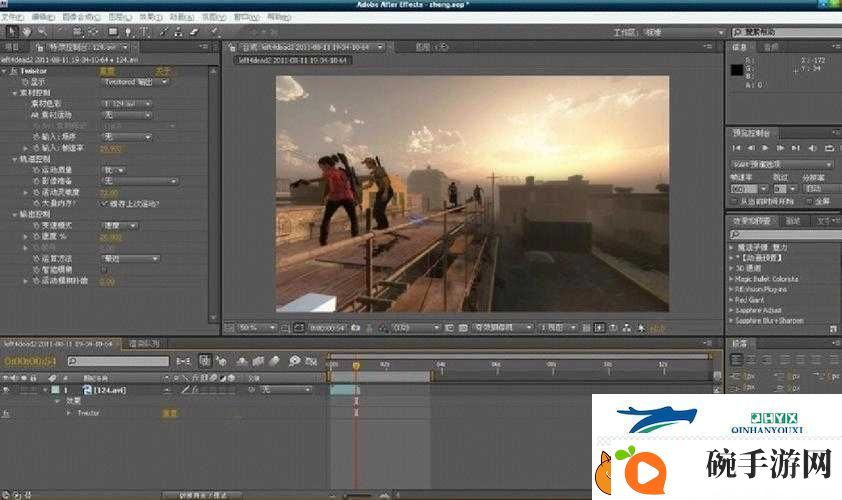Toggle the smart blur checkbox
This screenshot has height=500, width=842.
pos(105,270)
